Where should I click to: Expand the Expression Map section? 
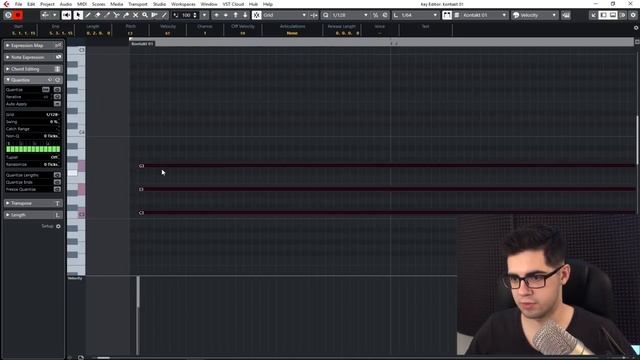click(33, 45)
